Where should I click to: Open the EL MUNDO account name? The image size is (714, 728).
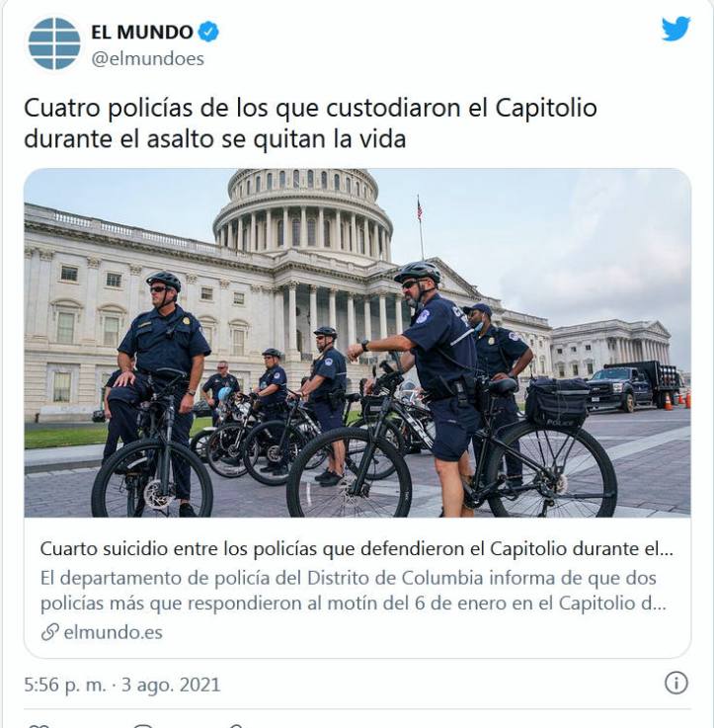pos(142,32)
